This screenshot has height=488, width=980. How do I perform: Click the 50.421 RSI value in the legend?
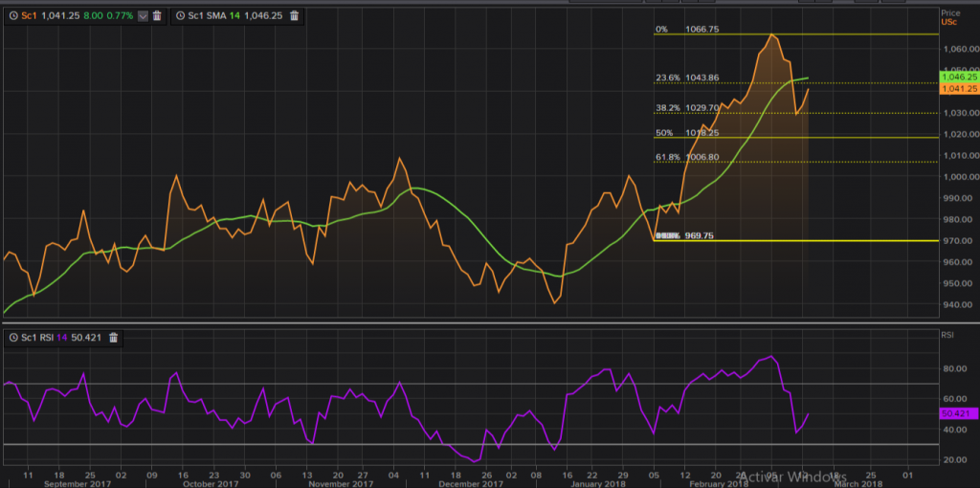[x=85, y=338]
